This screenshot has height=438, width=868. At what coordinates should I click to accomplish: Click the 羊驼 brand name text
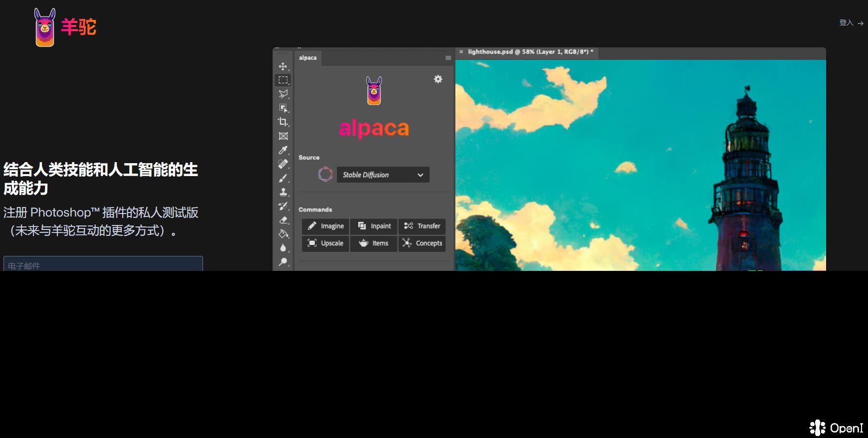[78, 27]
